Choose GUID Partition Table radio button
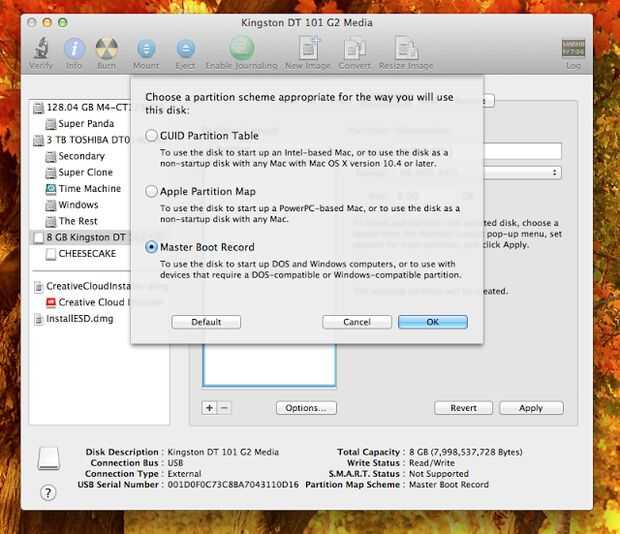The height and width of the screenshot is (534, 620). 151,136
